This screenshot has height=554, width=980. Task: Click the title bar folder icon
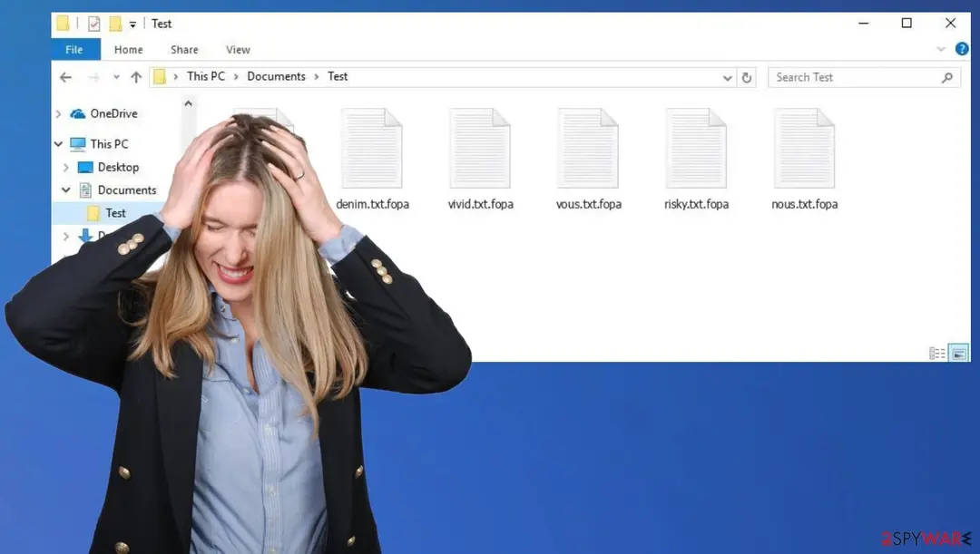(x=63, y=23)
